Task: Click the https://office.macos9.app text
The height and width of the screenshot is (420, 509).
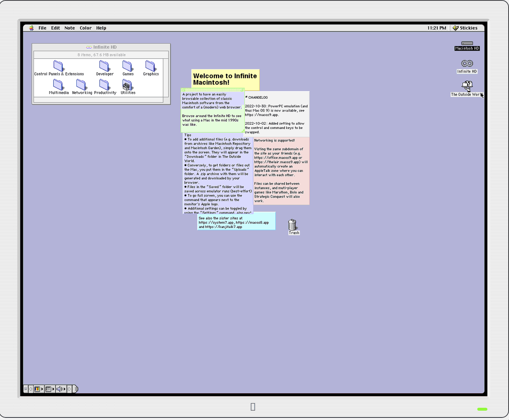Action: tap(276, 158)
